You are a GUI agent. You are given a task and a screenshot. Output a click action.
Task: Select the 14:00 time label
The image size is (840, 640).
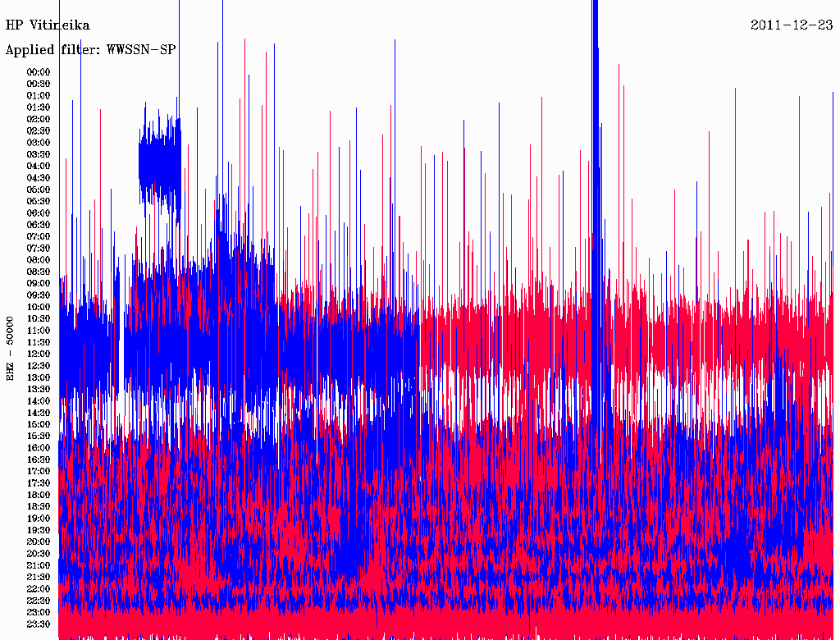point(39,401)
